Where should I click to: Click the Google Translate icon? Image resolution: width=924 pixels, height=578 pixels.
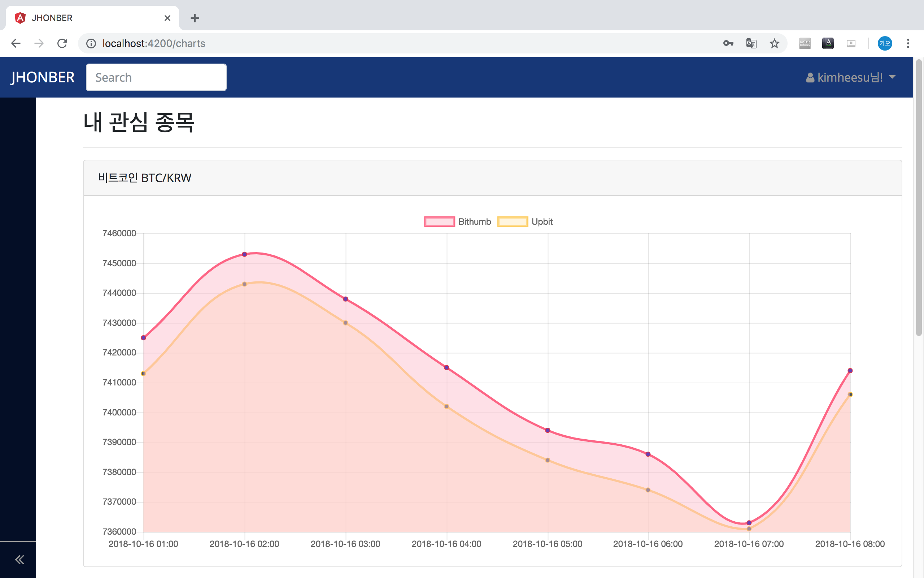(751, 43)
